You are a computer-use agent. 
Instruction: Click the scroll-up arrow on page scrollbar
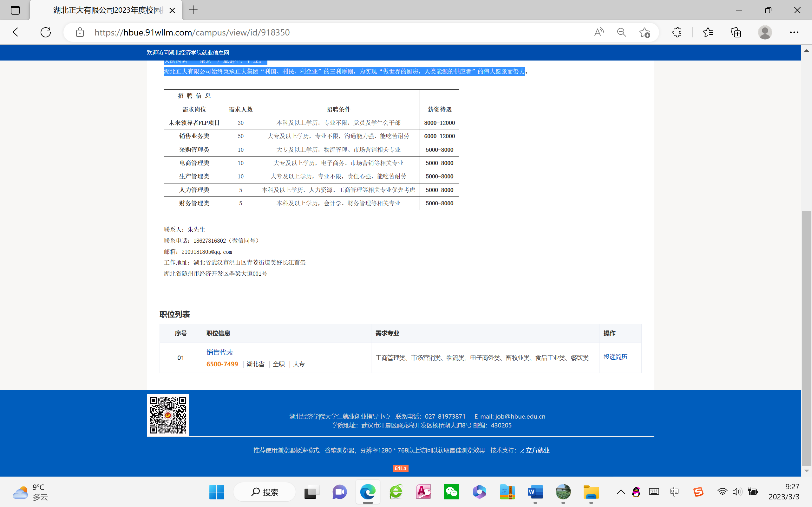[x=806, y=51]
